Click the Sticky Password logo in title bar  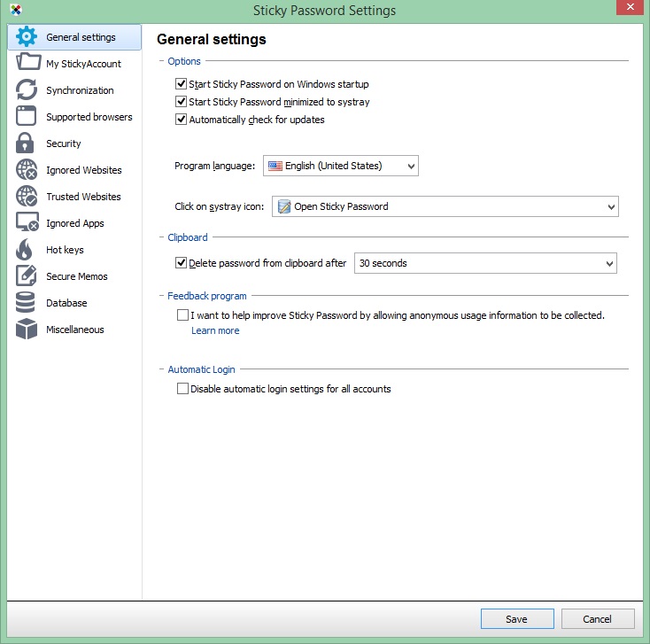coord(16,10)
